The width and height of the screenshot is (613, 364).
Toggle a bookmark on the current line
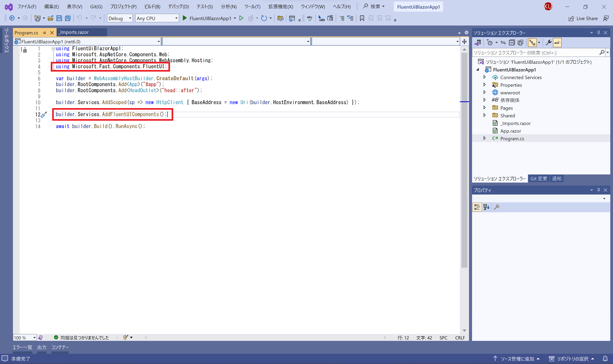tap(362, 18)
